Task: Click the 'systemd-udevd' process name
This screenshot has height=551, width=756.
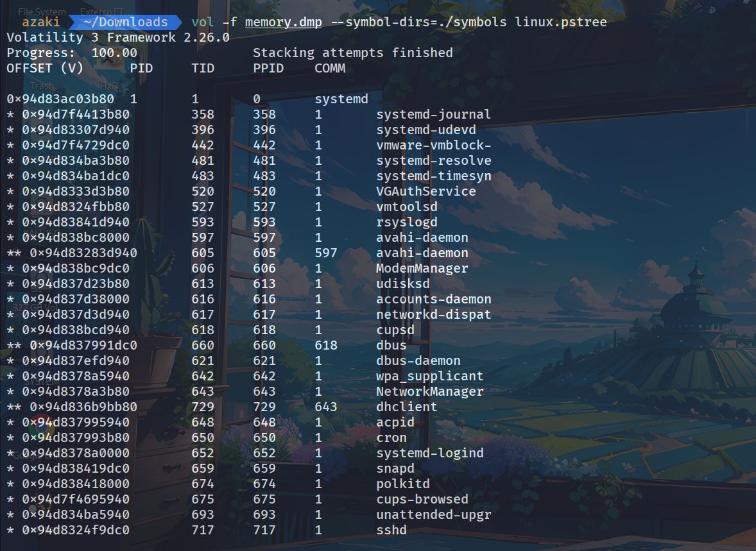Action: [426, 130]
